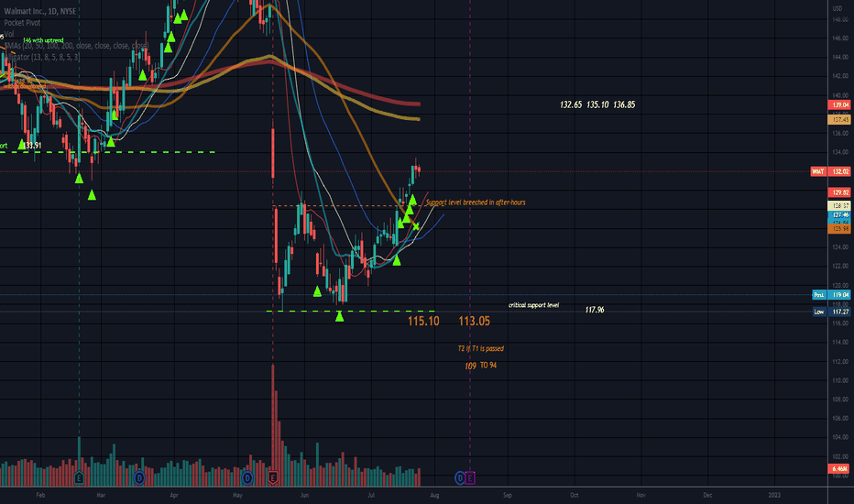The width and height of the screenshot is (854, 504).
Task: Click the green triangle below the 117 support line
Action: pos(339,316)
